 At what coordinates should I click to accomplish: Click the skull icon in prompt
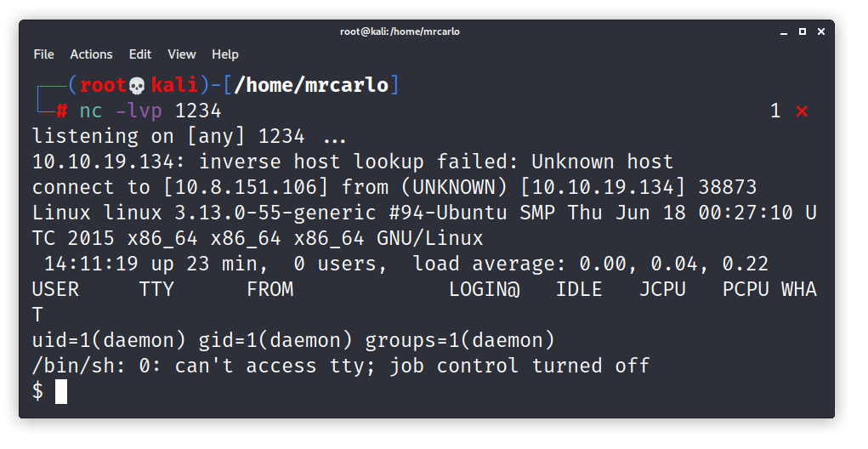pyautogui.click(x=137, y=86)
